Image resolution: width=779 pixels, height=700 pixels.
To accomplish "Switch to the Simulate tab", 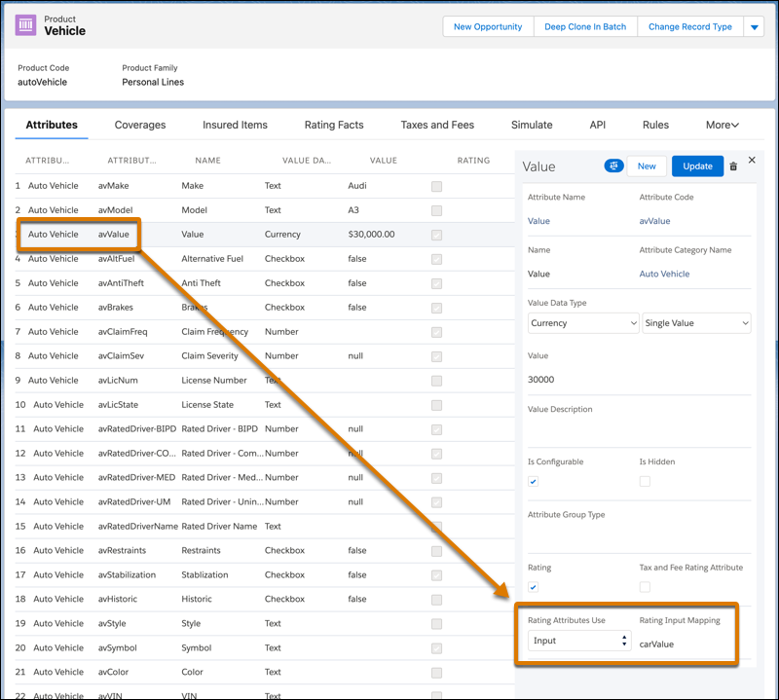I will pyautogui.click(x=532, y=125).
